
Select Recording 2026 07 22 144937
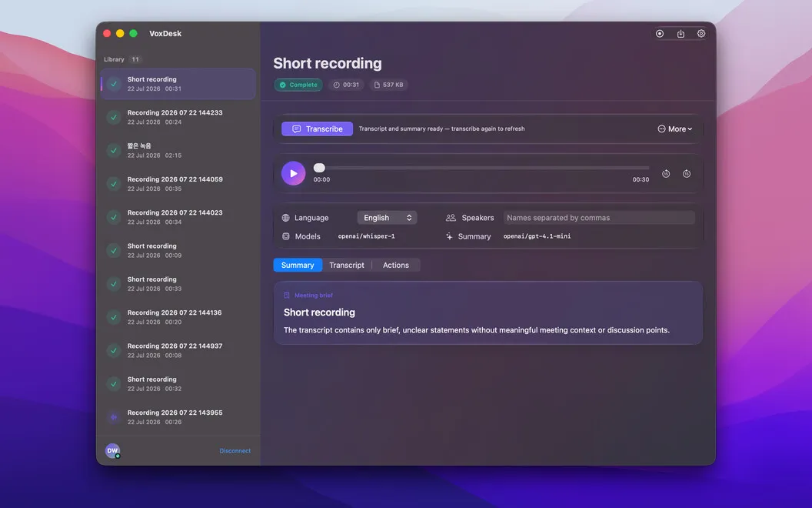click(178, 350)
